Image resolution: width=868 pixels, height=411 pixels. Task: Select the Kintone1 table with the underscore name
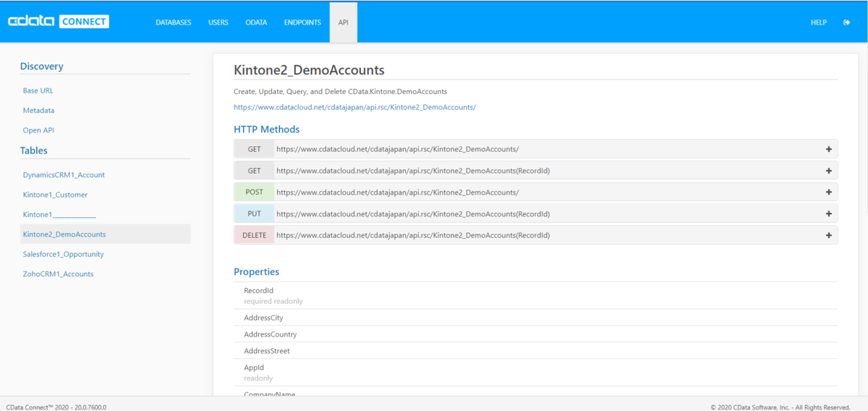point(59,215)
